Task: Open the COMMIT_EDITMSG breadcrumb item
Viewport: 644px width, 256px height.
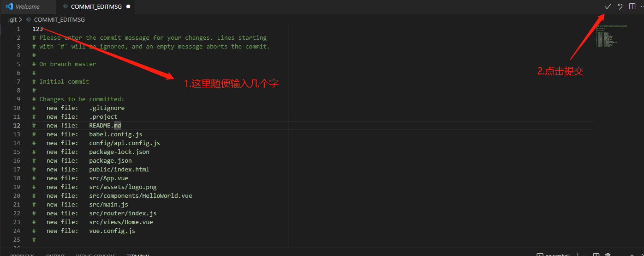Action: (60, 20)
